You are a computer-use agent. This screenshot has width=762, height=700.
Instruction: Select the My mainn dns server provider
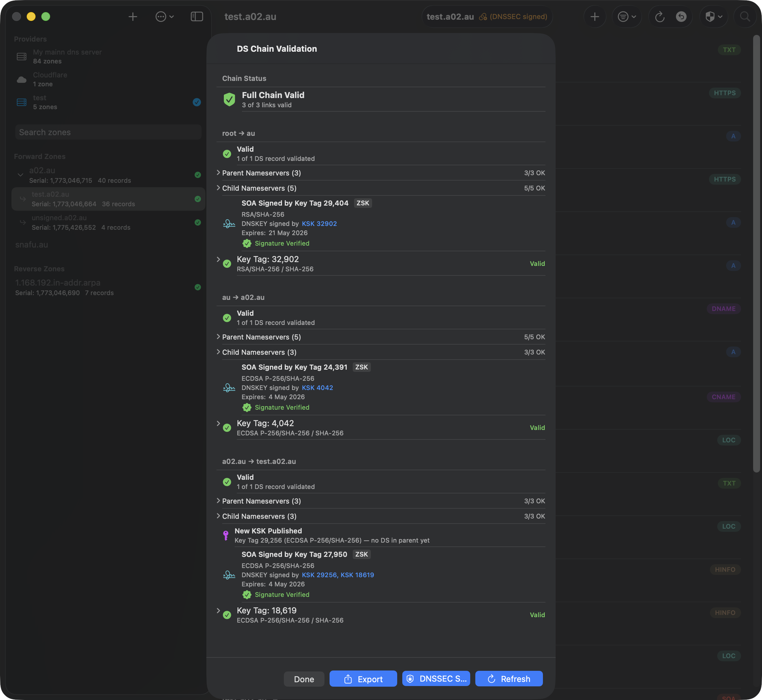(x=108, y=56)
